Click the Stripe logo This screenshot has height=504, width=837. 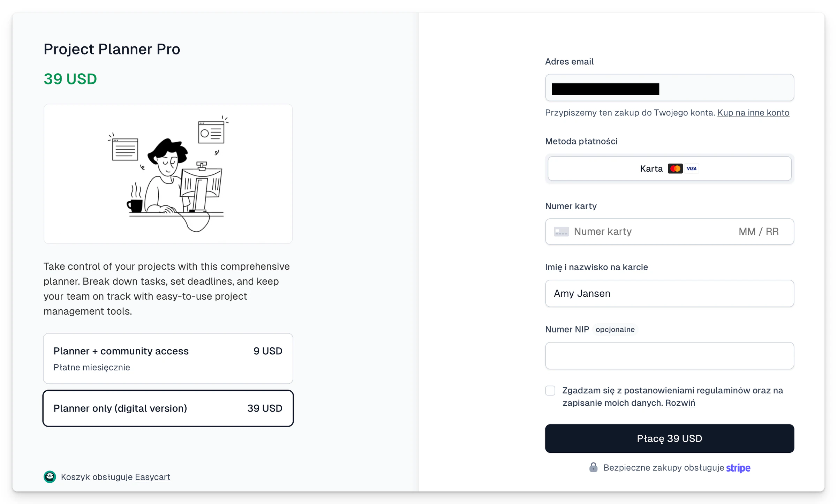(738, 468)
